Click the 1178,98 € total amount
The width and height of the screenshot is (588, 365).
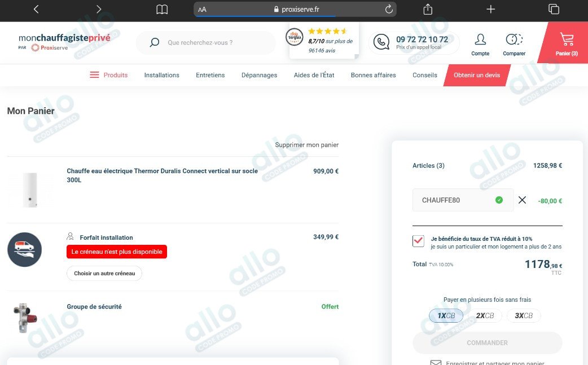click(x=543, y=265)
